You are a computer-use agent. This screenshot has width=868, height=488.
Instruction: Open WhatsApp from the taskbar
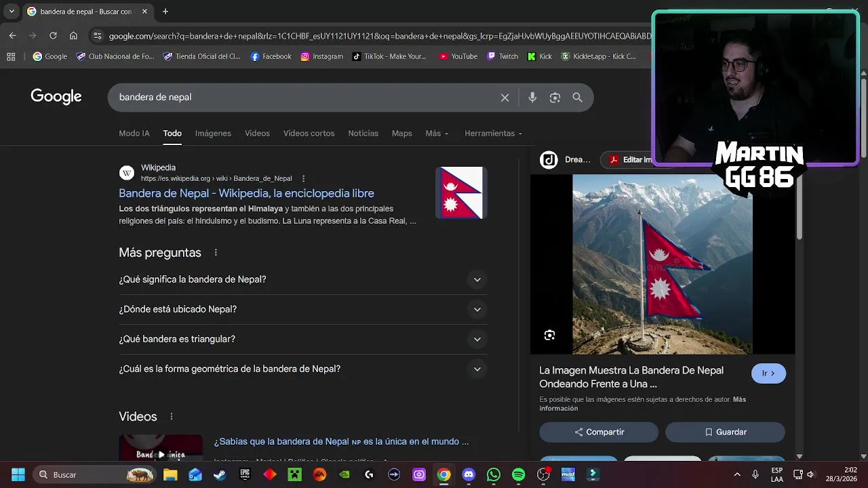(493, 474)
